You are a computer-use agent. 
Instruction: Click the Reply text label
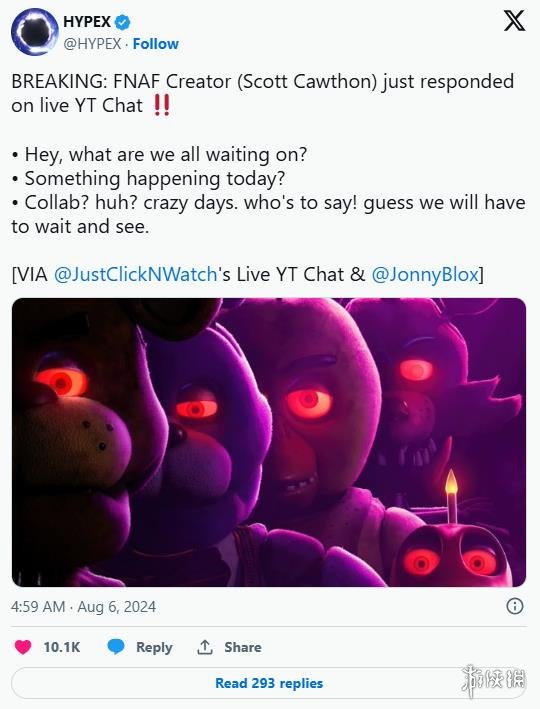(154, 647)
